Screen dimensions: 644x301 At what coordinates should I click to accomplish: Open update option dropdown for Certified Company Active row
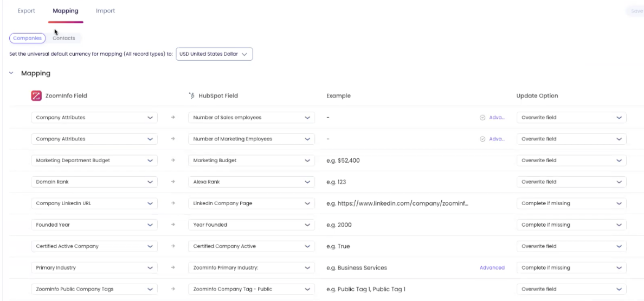pos(571,246)
